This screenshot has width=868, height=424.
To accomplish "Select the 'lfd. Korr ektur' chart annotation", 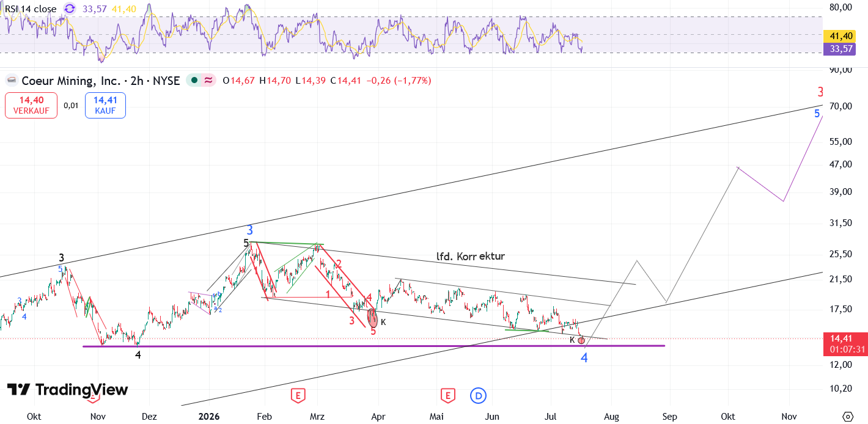I will (x=470, y=256).
